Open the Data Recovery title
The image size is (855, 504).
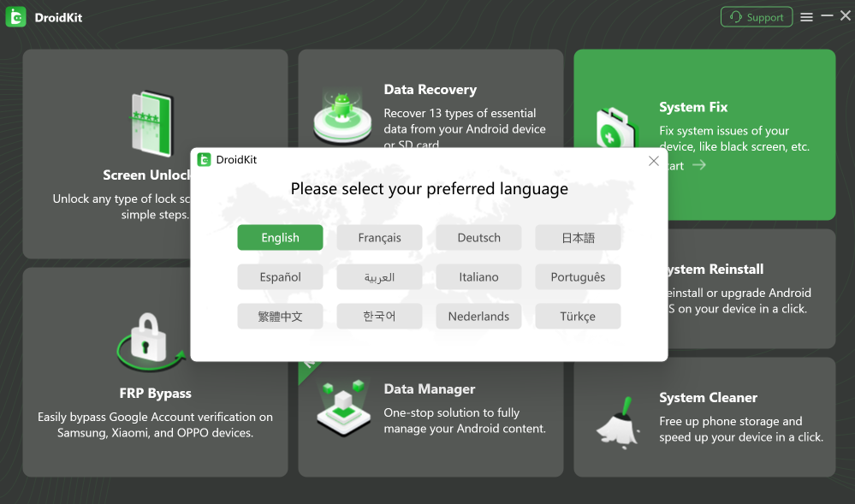tap(430, 90)
